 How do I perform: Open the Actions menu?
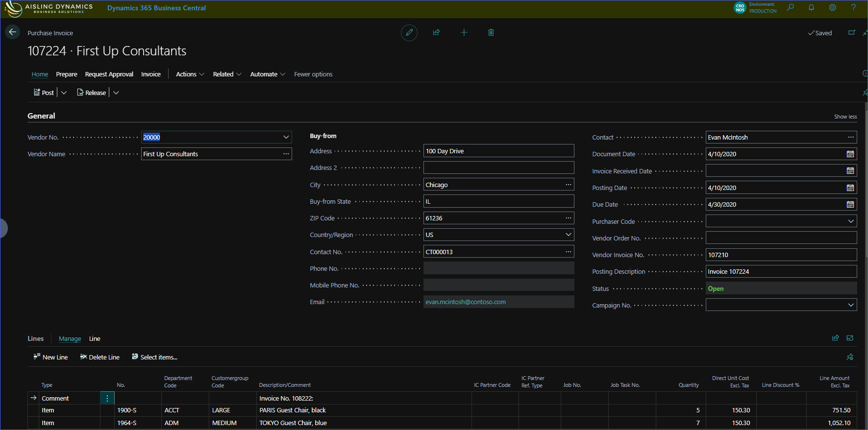[x=190, y=74]
